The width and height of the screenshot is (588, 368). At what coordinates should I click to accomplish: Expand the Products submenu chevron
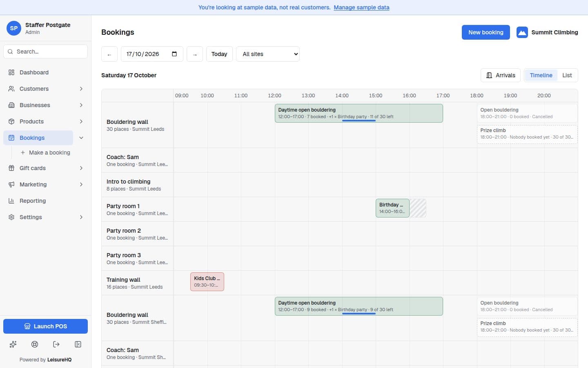click(x=81, y=121)
